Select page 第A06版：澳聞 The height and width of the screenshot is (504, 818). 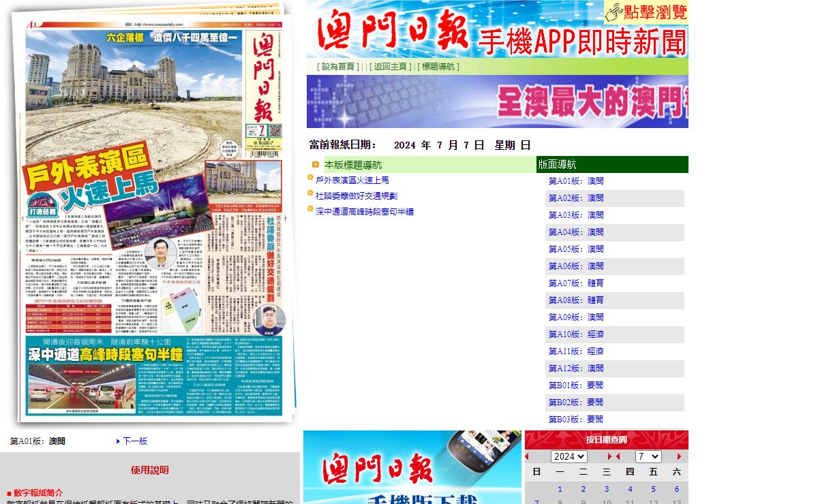point(576,266)
